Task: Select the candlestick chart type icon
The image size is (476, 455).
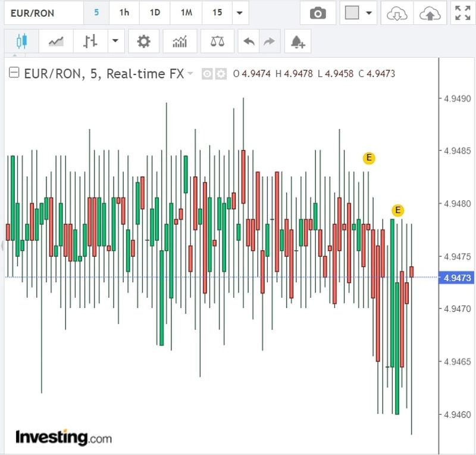Action: (x=21, y=42)
